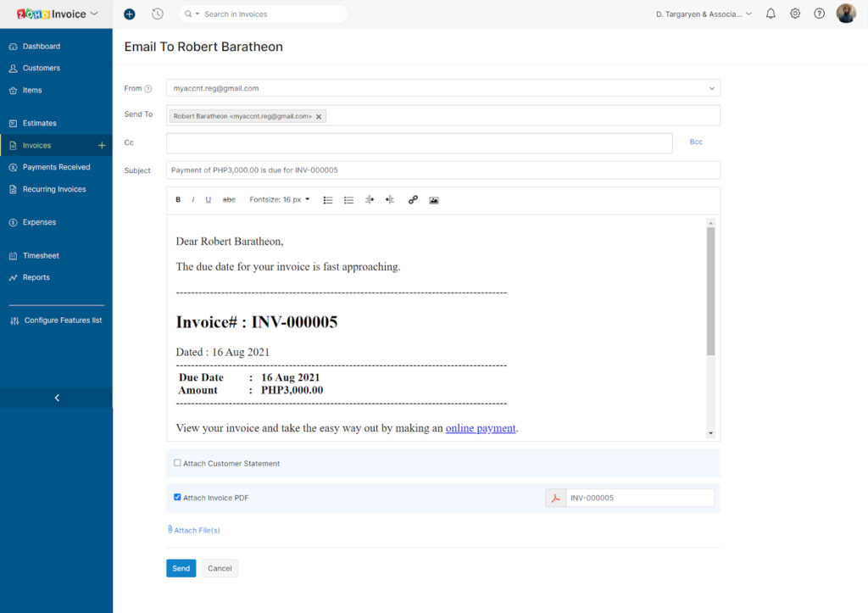Screen dimensions: 868x613
Task: Open the Estimates section
Action: coord(38,123)
